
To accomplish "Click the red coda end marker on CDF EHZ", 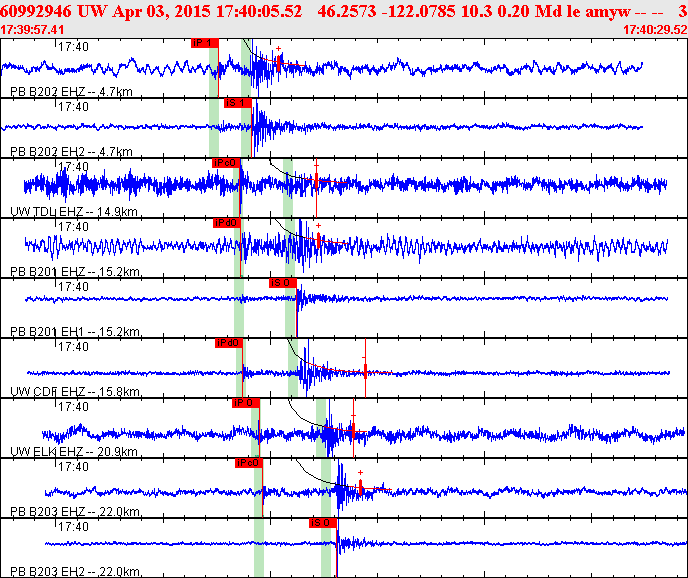I will pos(366,372).
